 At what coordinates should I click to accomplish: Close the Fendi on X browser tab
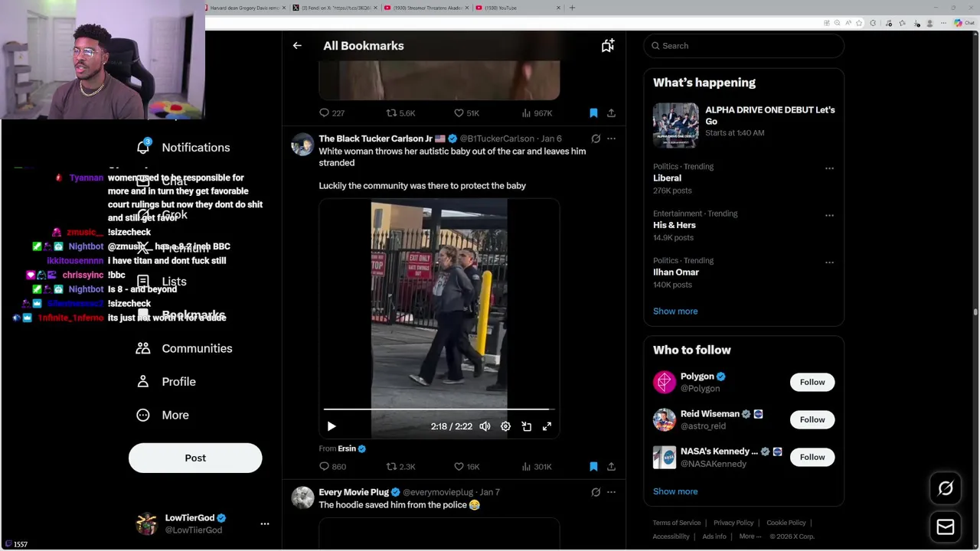pyautogui.click(x=375, y=8)
